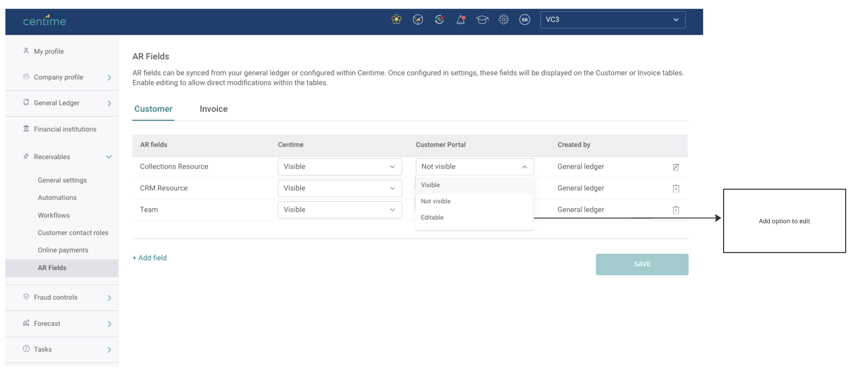Delete the Team field row
This screenshot has width=868, height=389.
[676, 210]
